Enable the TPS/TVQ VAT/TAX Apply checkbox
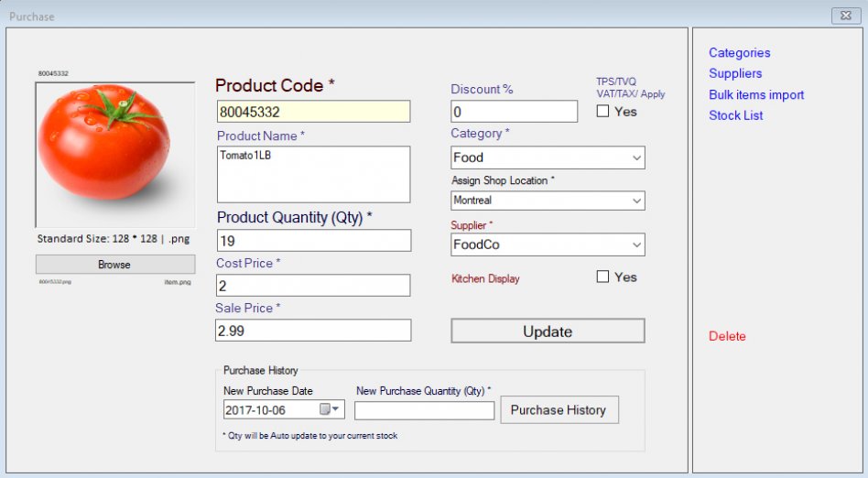The height and width of the screenshot is (478, 868). pos(602,112)
